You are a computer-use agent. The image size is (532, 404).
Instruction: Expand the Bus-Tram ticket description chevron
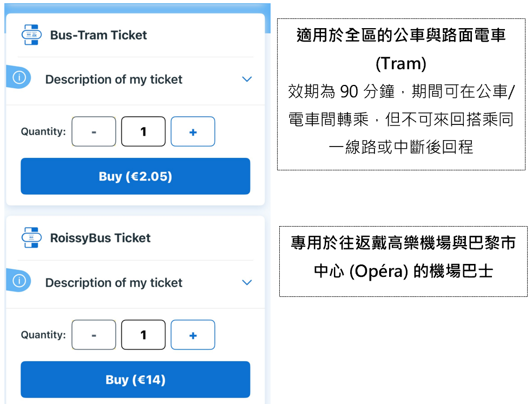pos(247,80)
